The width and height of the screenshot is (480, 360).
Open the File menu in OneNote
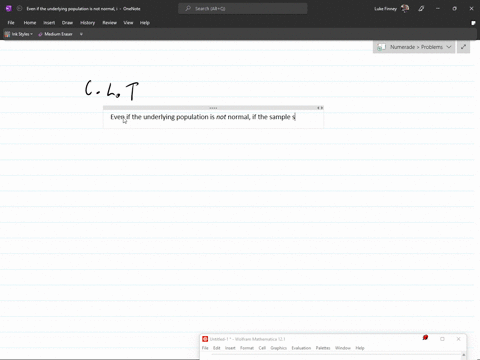pos(11,23)
